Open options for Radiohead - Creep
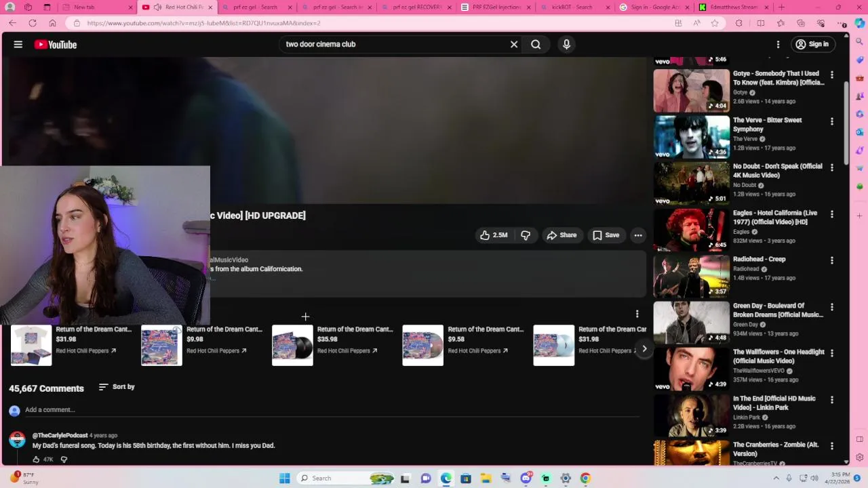868x488 pixels. pos(832,261)
